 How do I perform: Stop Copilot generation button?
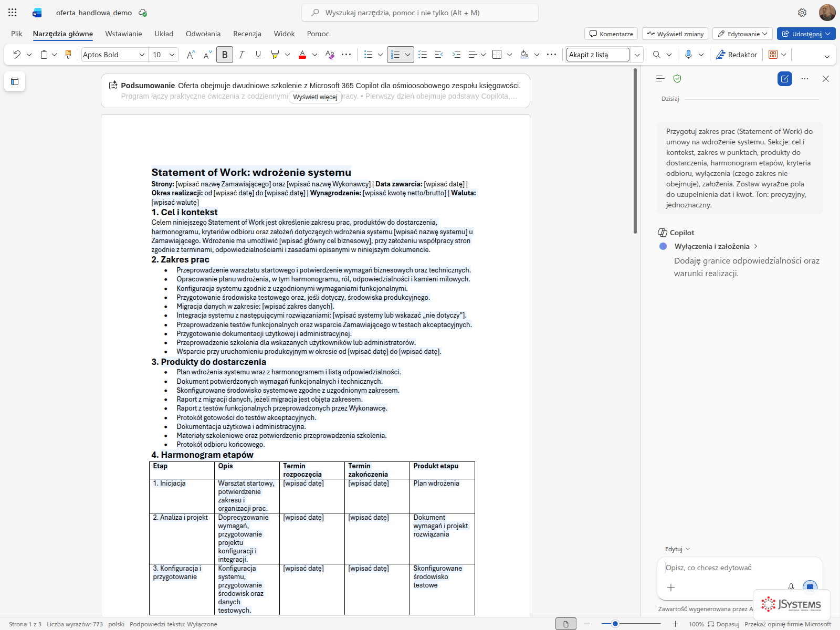810,587
